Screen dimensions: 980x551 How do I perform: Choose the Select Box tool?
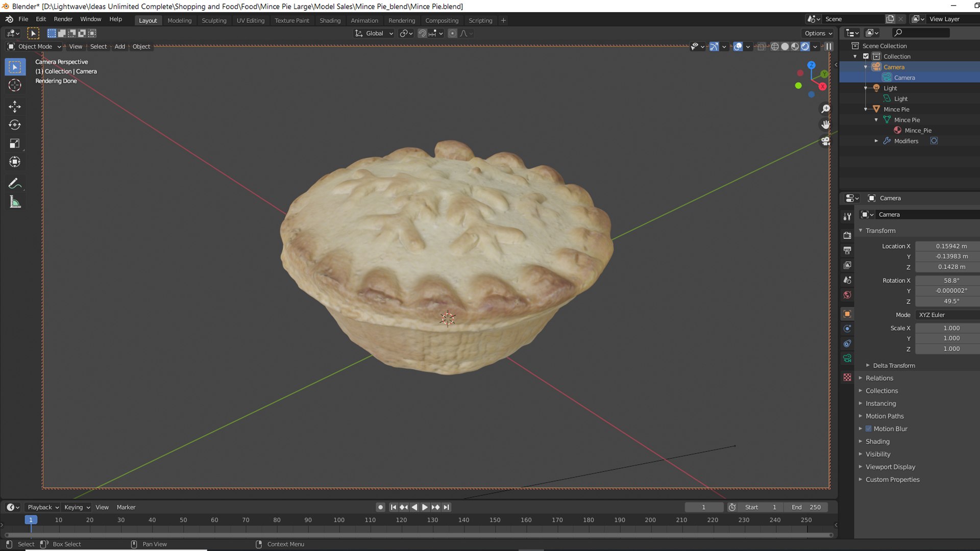click(15, 67)
